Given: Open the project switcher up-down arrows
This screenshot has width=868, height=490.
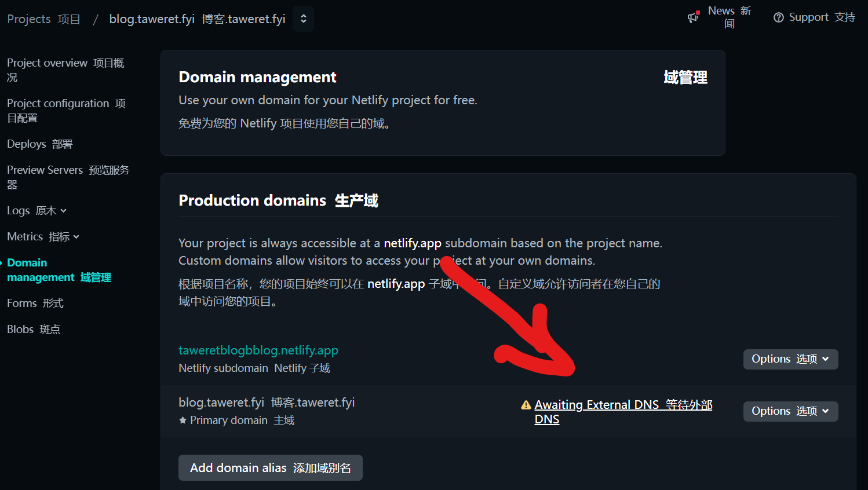Looking at the screenshot, I should [303, 19].
